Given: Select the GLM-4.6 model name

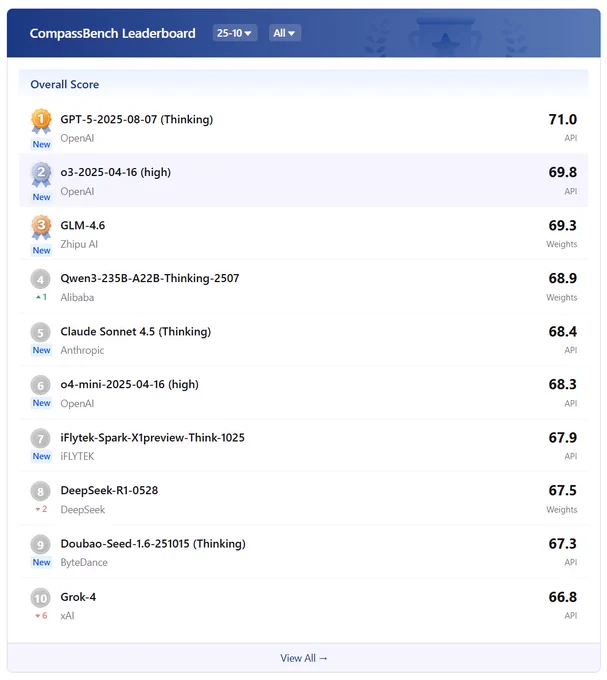Looking at the screenshot, I should 82,226.
